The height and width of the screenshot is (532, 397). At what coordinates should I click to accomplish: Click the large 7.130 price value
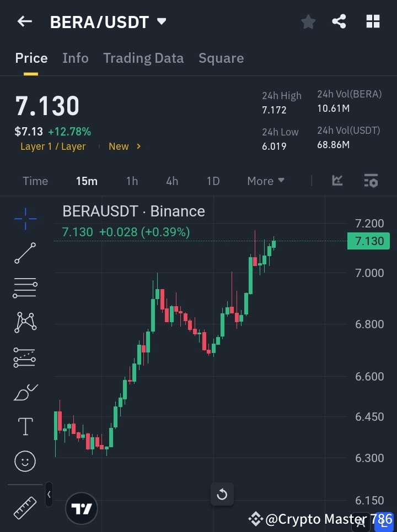coord(47,106)
